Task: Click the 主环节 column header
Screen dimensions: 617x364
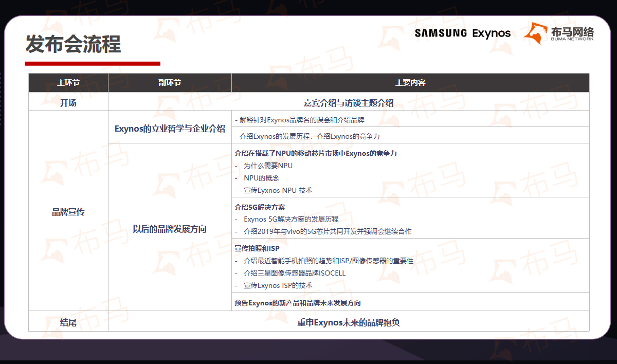Action: pos(68,83)
